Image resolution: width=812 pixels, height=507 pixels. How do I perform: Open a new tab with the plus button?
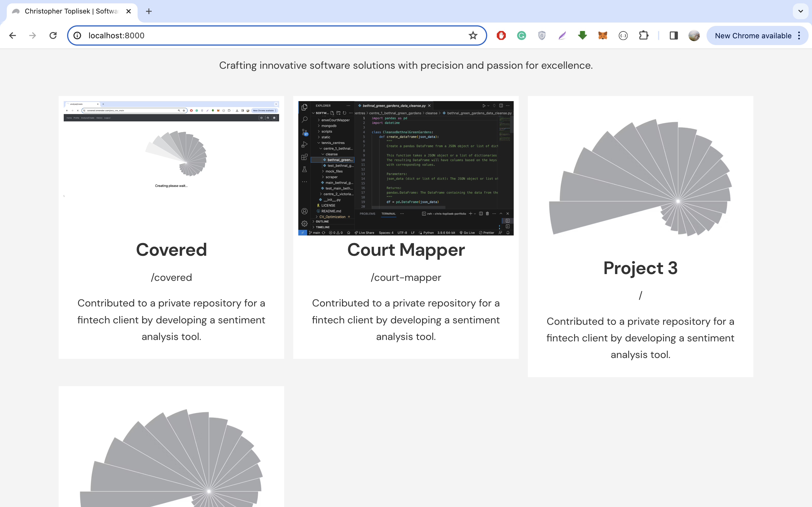click(x=149, y=11)
